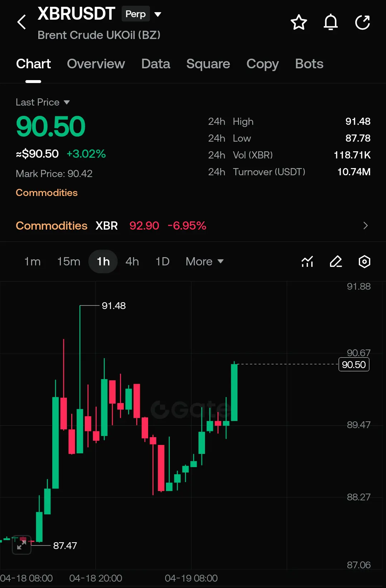Open the Last Price dropdown
Screen dimensions: 386x588
click(x=43, y=102)
